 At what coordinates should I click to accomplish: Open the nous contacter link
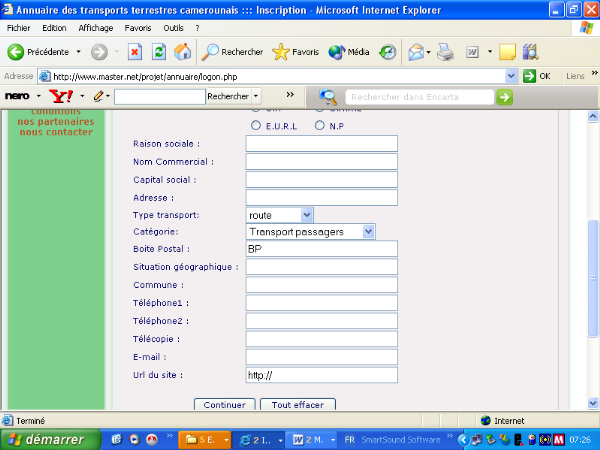(56, 132)
